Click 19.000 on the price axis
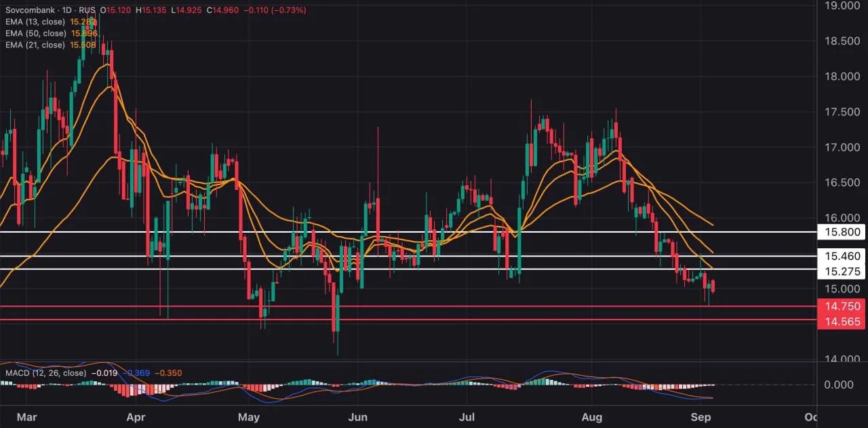868x428 pixels. pos(841,6)
